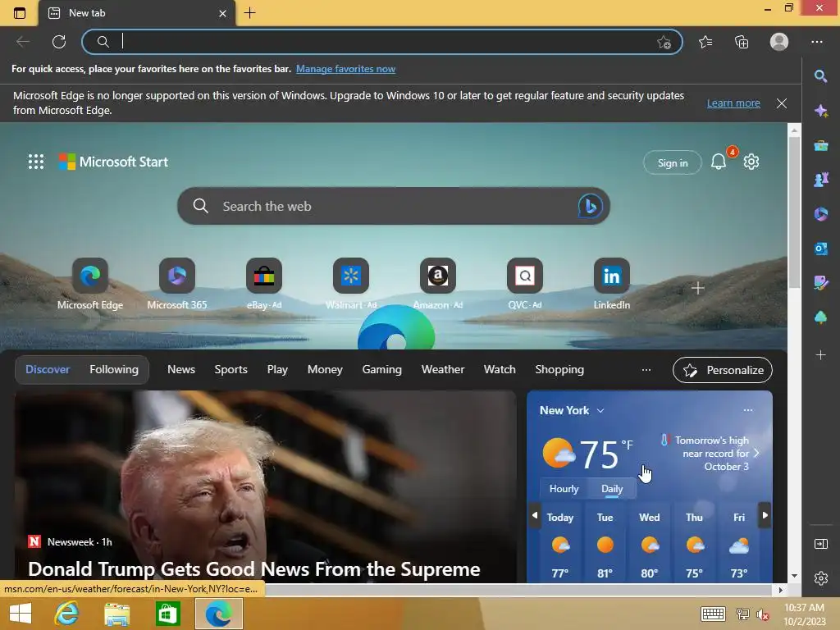Show more feed categories ellipsis
This screenshot has height=630, width=840.
tap(646, 370)
